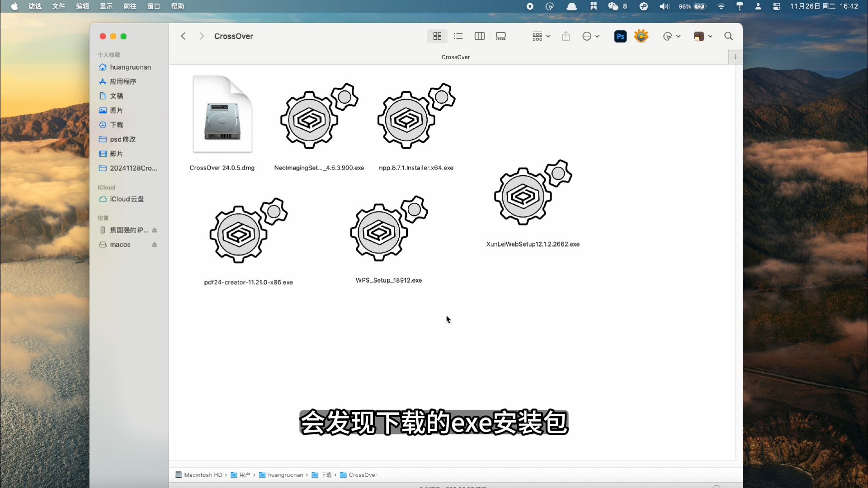This screenshot has width=868, height=488.
Task: Open the Apple menu
Action: coord(14,6)
